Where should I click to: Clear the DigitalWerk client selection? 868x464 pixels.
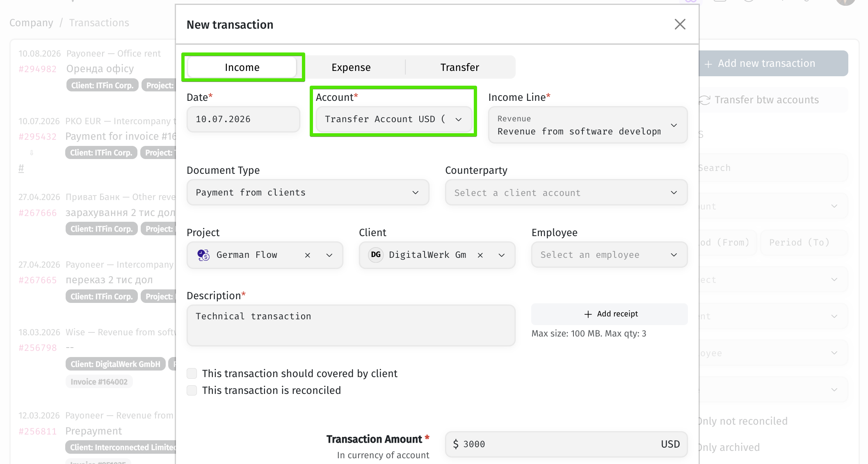tap(480, 255)
